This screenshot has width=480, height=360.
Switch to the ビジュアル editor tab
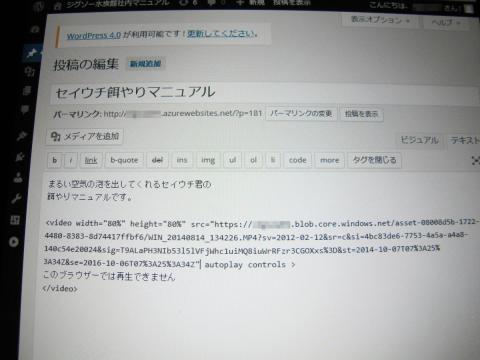click(419, 140)
